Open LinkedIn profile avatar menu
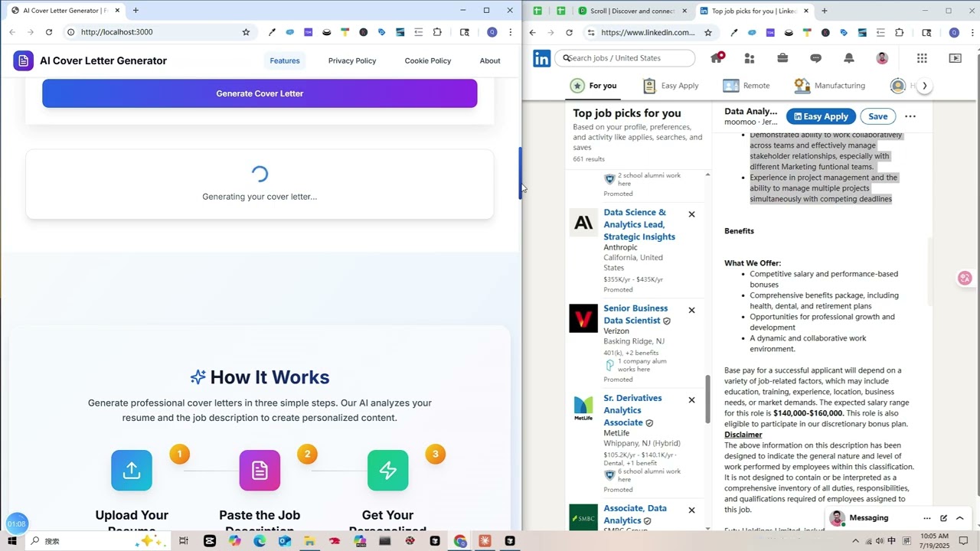The image size is (980, 551). pos(882,58)
